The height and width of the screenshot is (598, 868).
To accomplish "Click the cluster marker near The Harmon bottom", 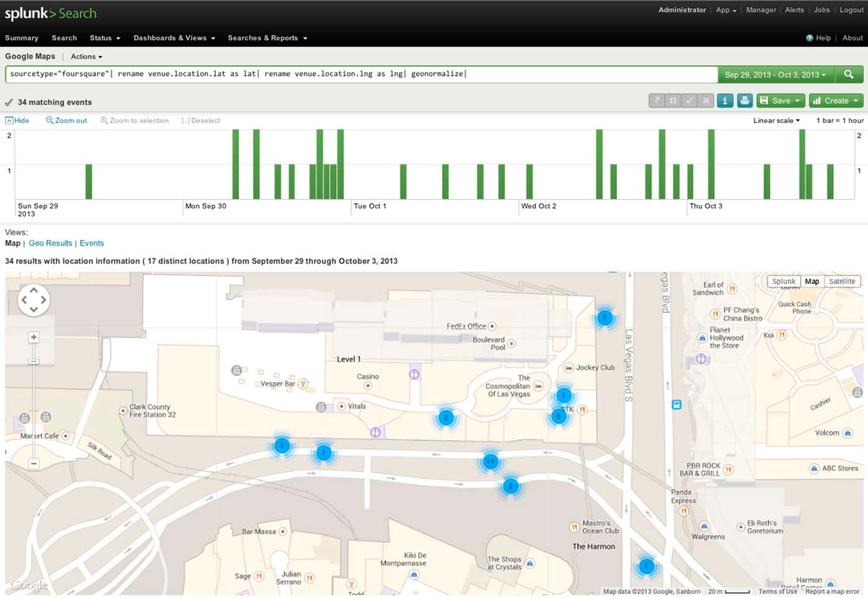I will [646, 566].
